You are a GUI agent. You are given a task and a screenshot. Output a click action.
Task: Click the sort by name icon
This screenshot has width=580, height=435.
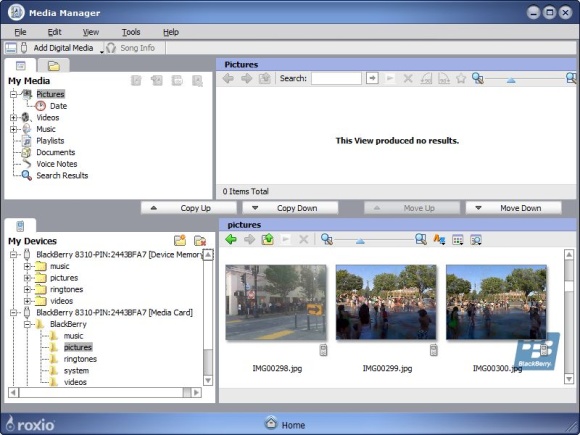[x=439, y=239]
